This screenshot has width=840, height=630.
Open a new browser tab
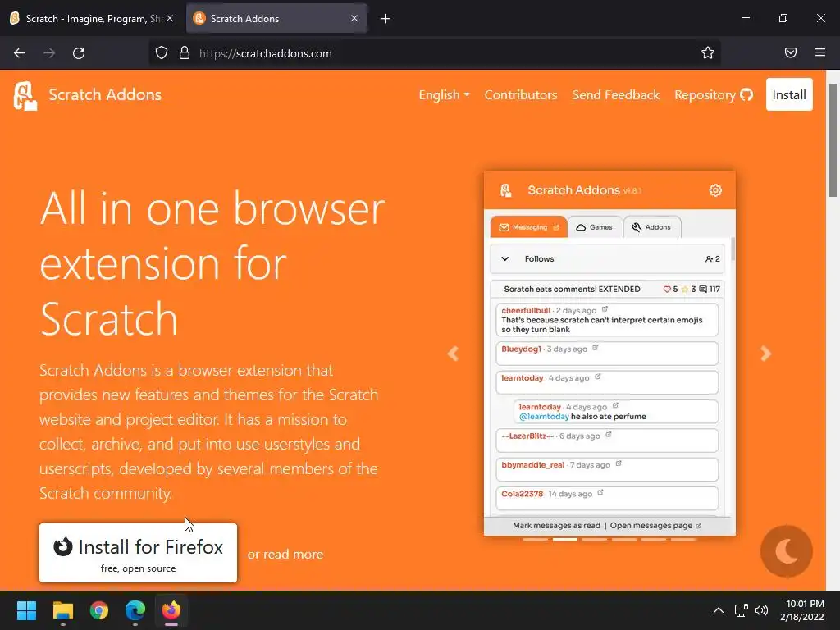tap(386, 19)
